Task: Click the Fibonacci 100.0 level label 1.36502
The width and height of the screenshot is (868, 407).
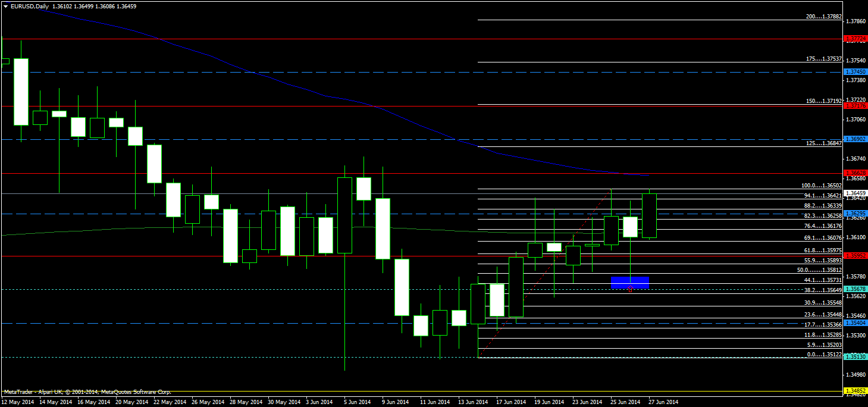Action: coord(822,186)
